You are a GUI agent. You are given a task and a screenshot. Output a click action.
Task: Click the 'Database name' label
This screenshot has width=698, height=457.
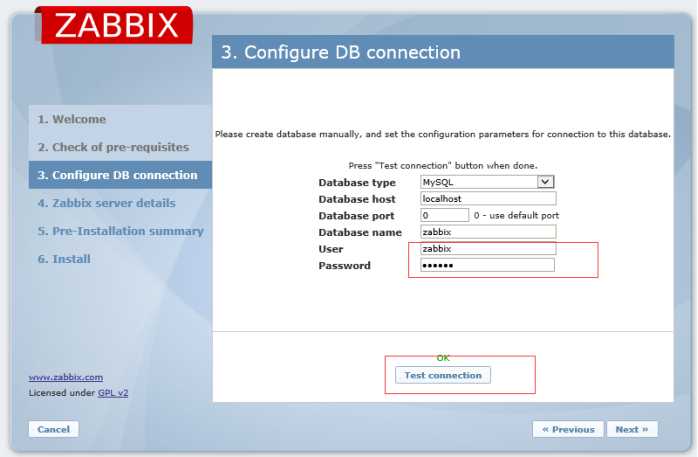pos(360,232)
